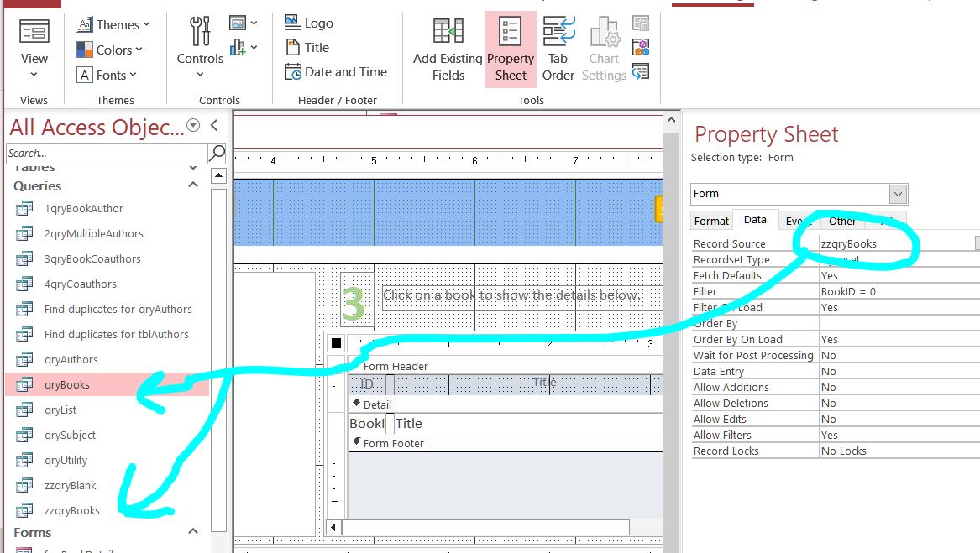Select the zzqryBlank query
This screenshot has height=553, width=980.
click(70, 486)
